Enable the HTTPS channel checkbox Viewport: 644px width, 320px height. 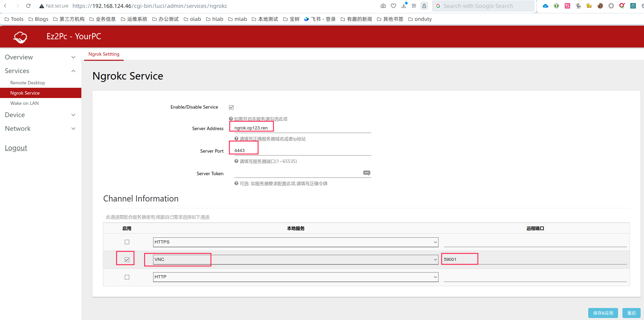pos(127,242)
